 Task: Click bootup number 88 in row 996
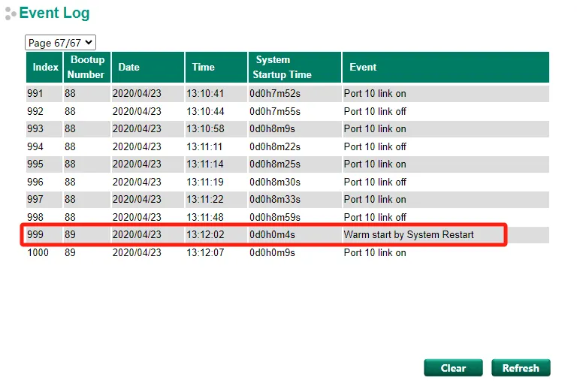click(70, 182)
